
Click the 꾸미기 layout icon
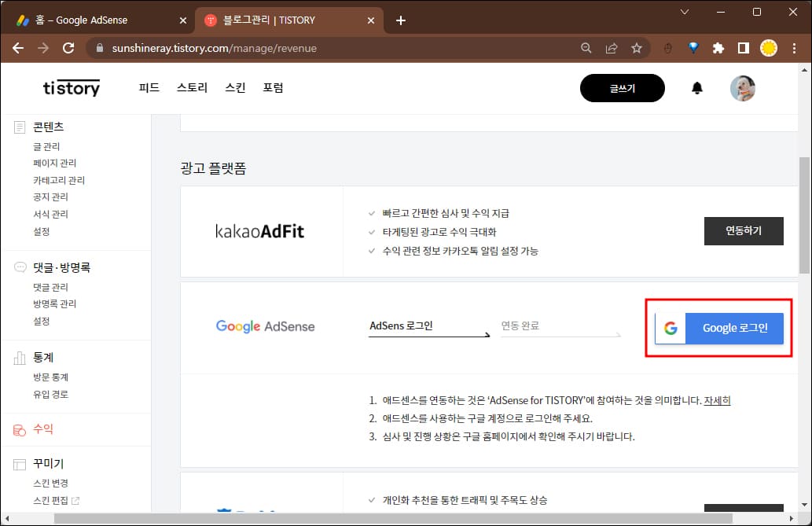coord(20,465)
